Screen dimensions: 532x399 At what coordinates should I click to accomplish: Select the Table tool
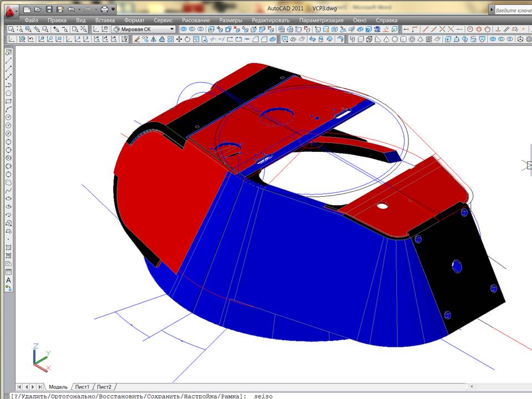[8, 272]
